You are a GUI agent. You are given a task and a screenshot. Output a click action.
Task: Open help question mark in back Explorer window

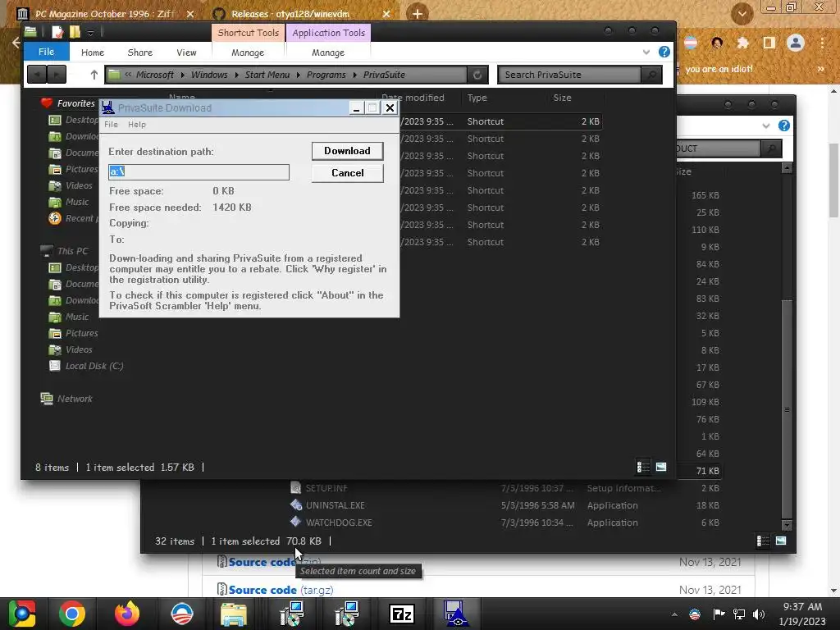point(783,126)
